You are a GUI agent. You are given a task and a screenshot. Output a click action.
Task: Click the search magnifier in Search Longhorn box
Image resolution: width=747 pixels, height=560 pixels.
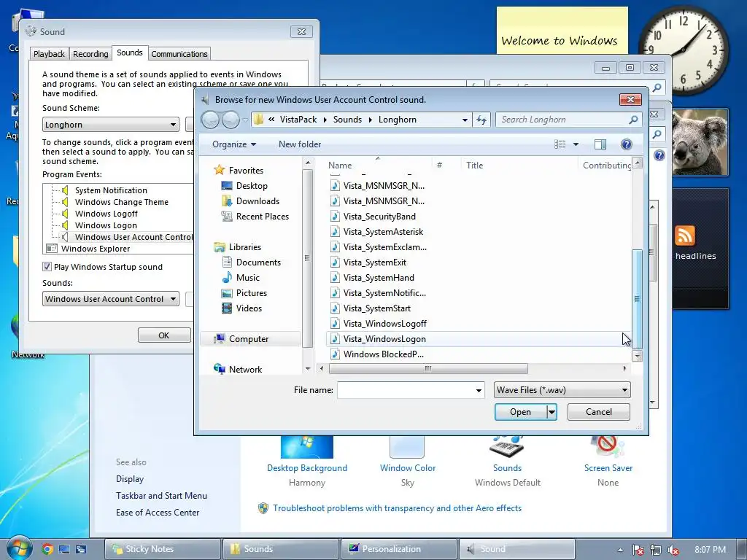[x=633, y=120]
